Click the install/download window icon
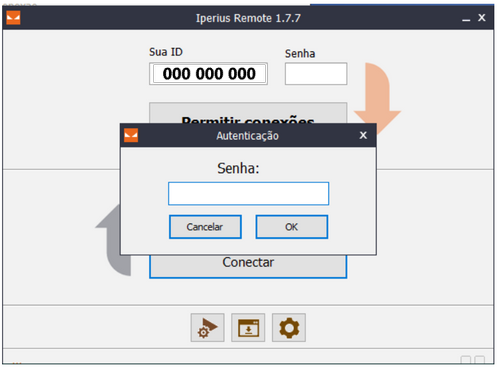This screenshot has width=500, height=370. 248,327
